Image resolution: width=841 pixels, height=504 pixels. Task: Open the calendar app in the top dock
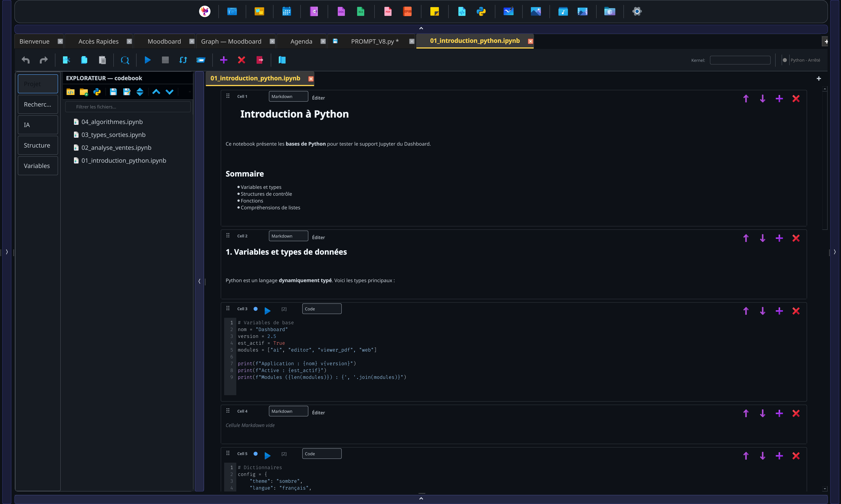click(x=287, y=12)
